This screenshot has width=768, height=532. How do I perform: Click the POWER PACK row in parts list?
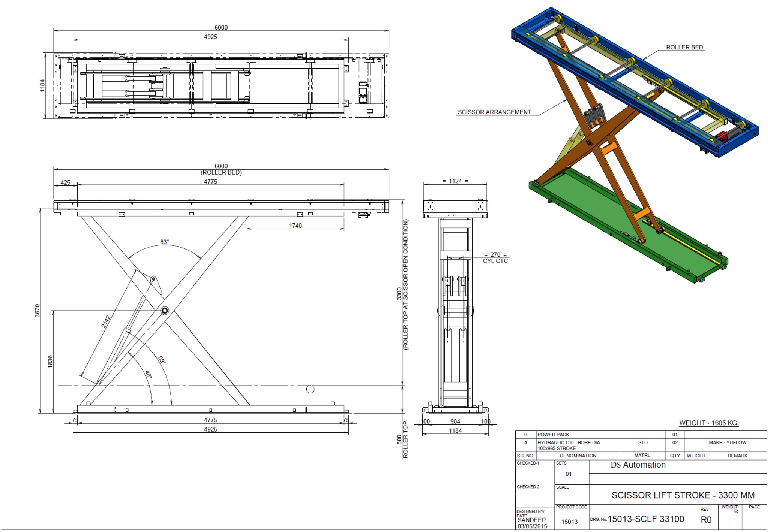[553, 435]
